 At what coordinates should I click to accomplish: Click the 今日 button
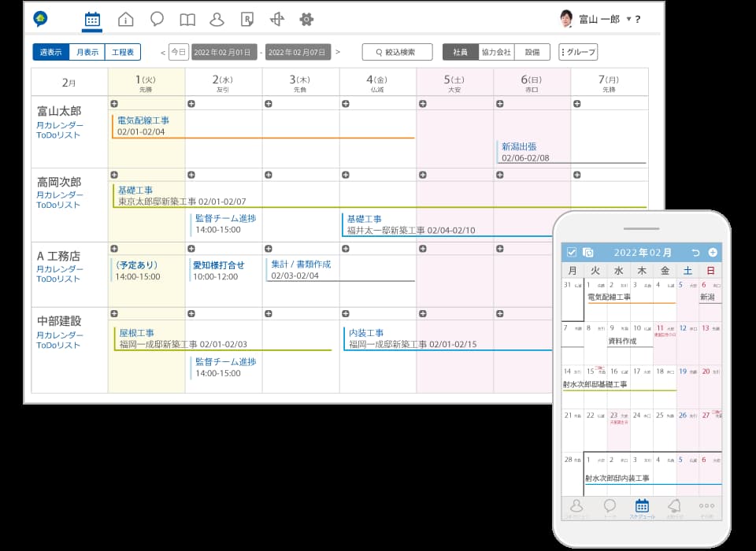pos(179,52)
